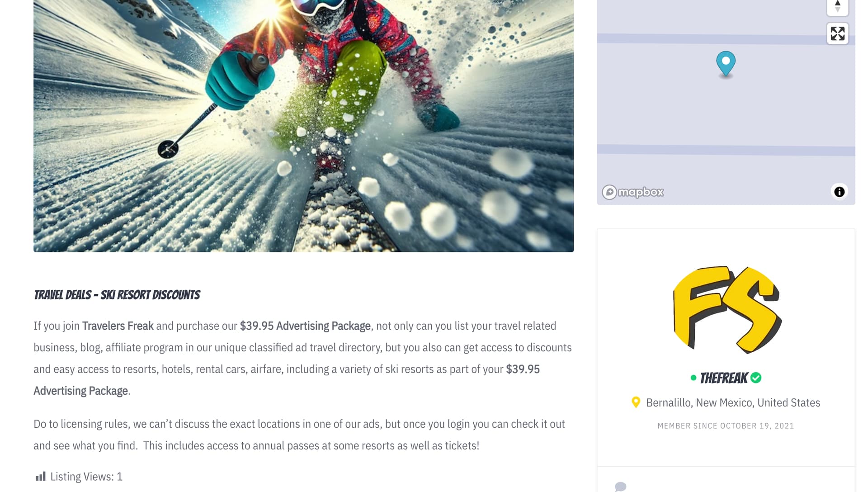
Task: Click the Listing Views: 1 label
Action: tap(86, 477)
